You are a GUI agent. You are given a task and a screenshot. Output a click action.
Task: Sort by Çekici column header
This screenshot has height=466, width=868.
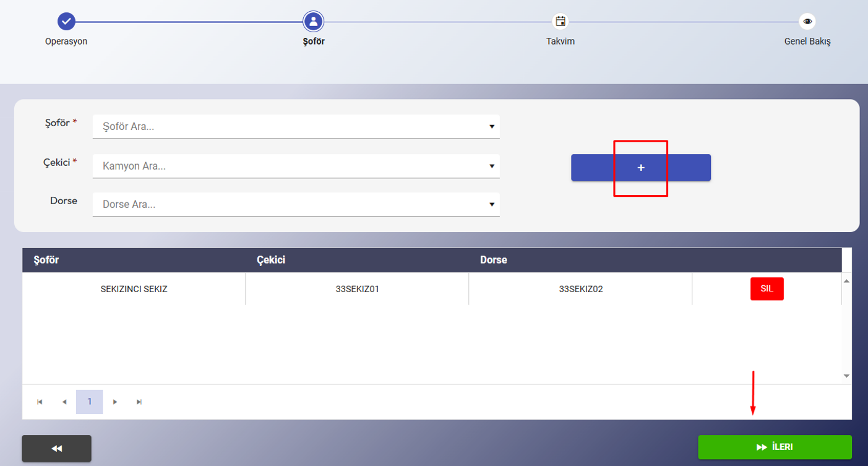271,260
